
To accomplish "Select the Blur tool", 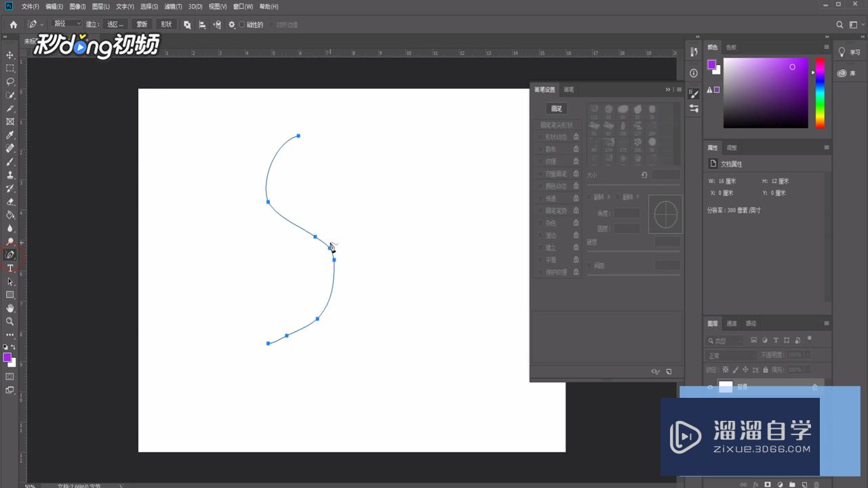I will click(x=10, y=228).
